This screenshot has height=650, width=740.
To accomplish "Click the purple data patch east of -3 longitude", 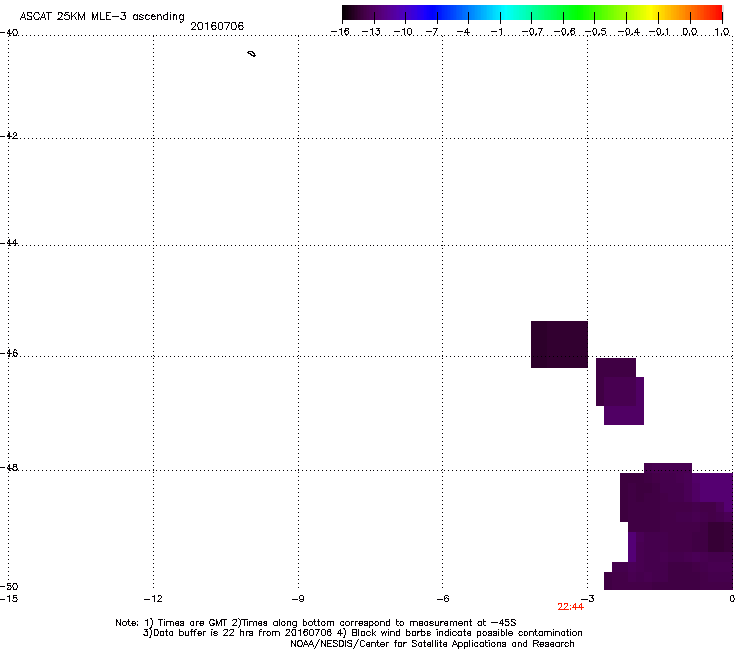I will tap(620, 391).
